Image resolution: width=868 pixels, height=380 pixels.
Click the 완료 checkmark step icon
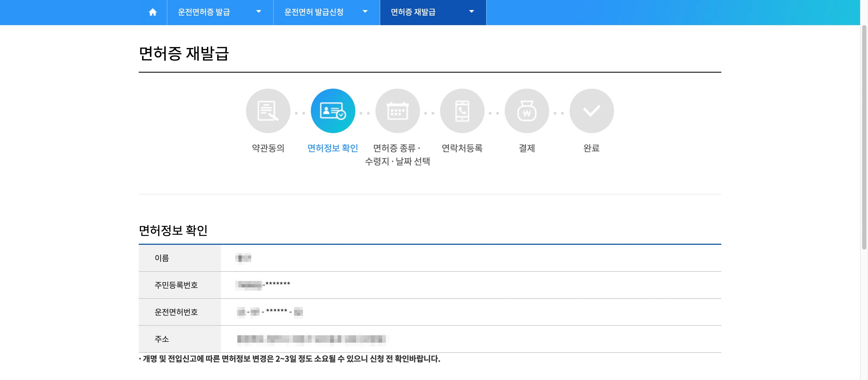point(591,111)
